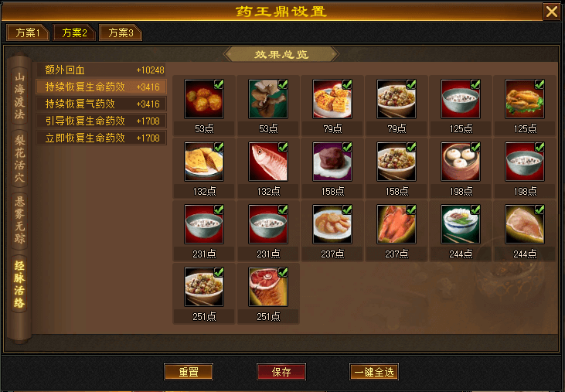The image size is (565, 392).
Task: Select the mushroom food icon labeled 53点
Action: 268,99
